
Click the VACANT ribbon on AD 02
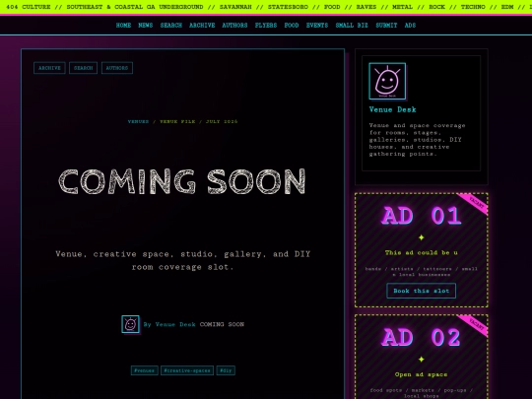(x=476, y=324)
